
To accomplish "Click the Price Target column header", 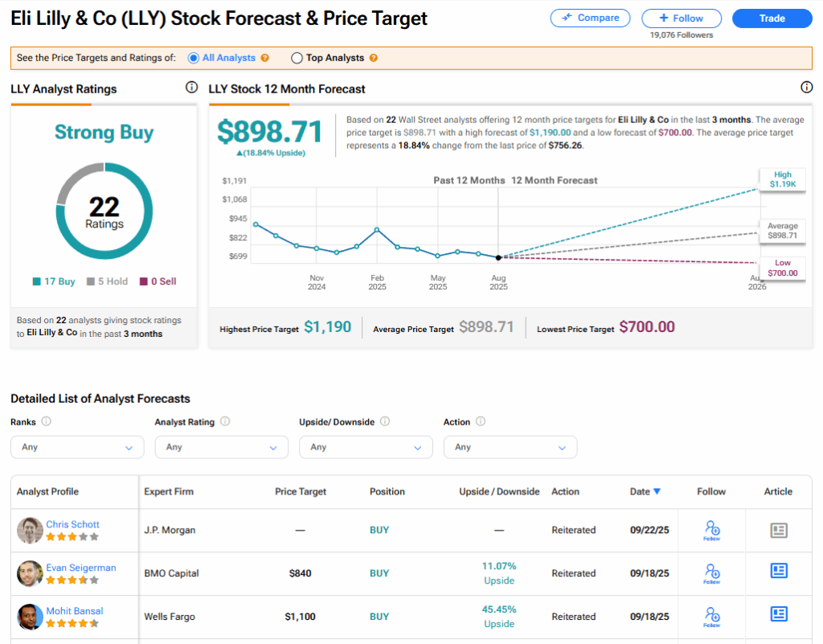I will coord(301,491).
